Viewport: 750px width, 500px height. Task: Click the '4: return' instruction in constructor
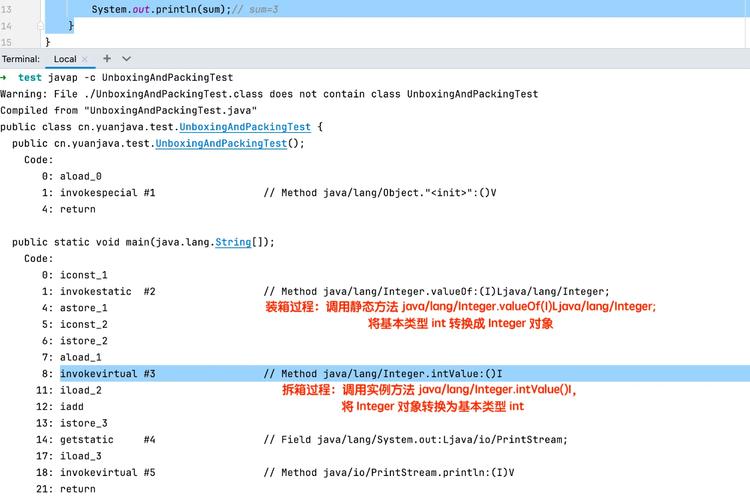pyautogui.click(x=68, y=209)
